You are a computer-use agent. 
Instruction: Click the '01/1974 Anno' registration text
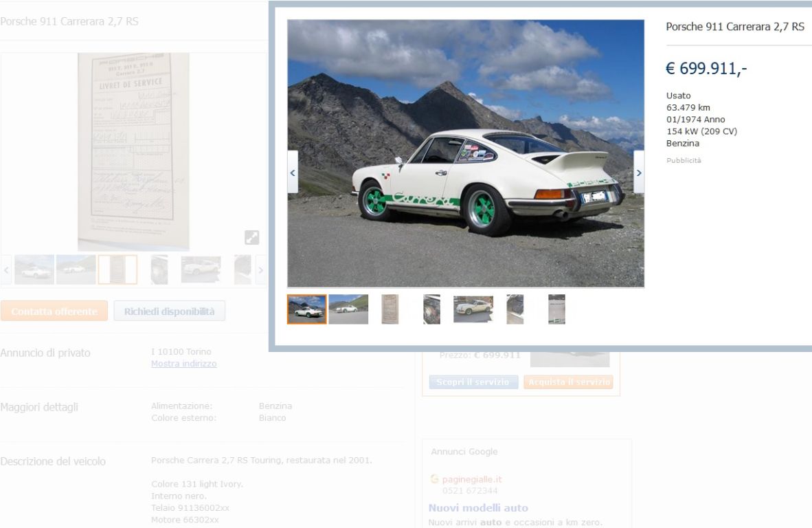[695, 120]
